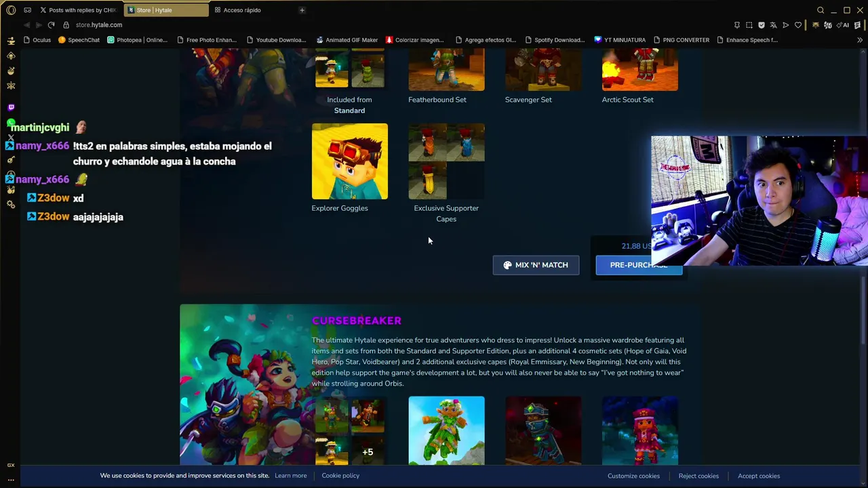Click the send/flow arrow icon
Screen dimensions: 868x488
tap(786, 25)
